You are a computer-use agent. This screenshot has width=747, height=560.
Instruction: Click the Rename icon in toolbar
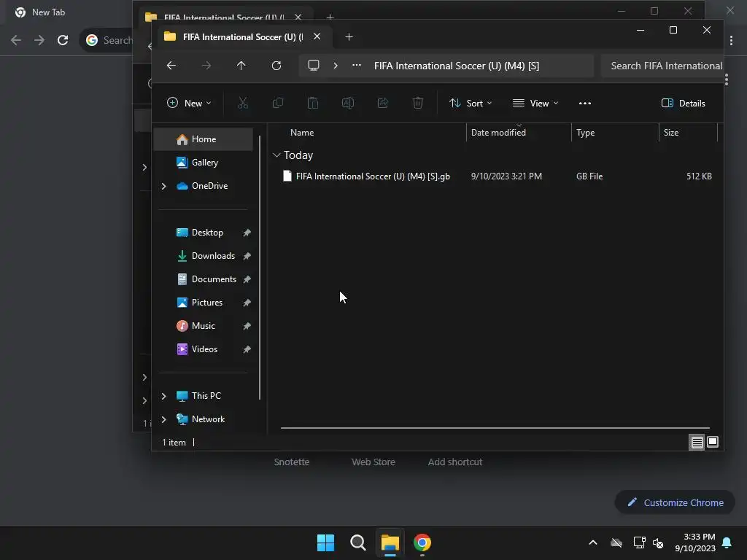click(x=348, y=103)
